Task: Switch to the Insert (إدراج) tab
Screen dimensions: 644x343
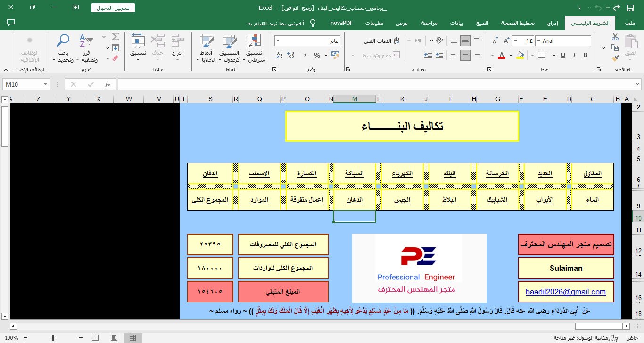Action: click(x=553, y=23)
